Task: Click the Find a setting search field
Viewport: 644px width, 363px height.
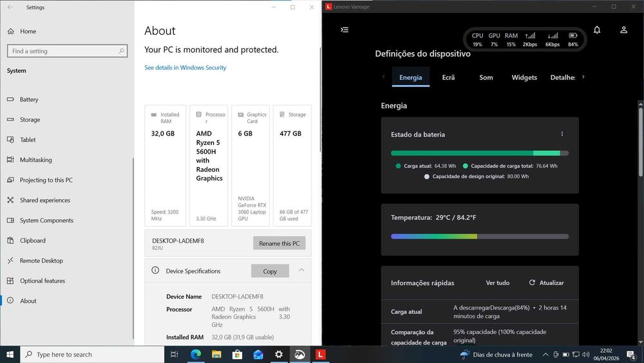Action: tap(68, 51)
